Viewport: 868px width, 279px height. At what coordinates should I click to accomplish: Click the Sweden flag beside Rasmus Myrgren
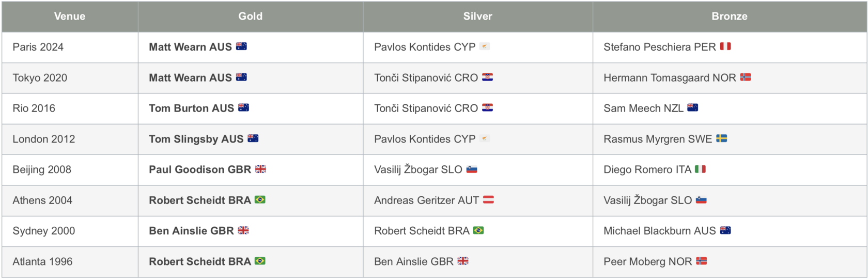(x=722, y=138)
